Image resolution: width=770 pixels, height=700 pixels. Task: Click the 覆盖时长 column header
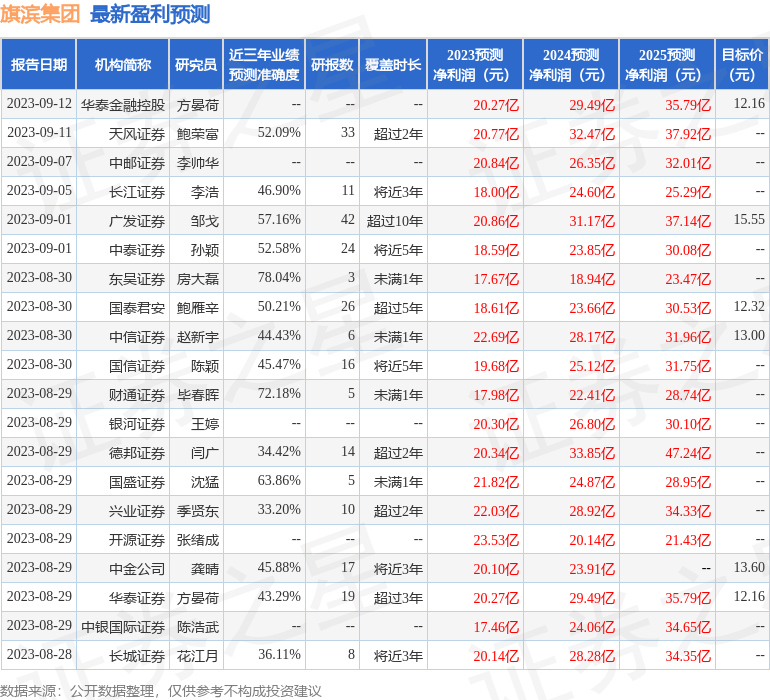pyautogui.click(x=393, y=65)
